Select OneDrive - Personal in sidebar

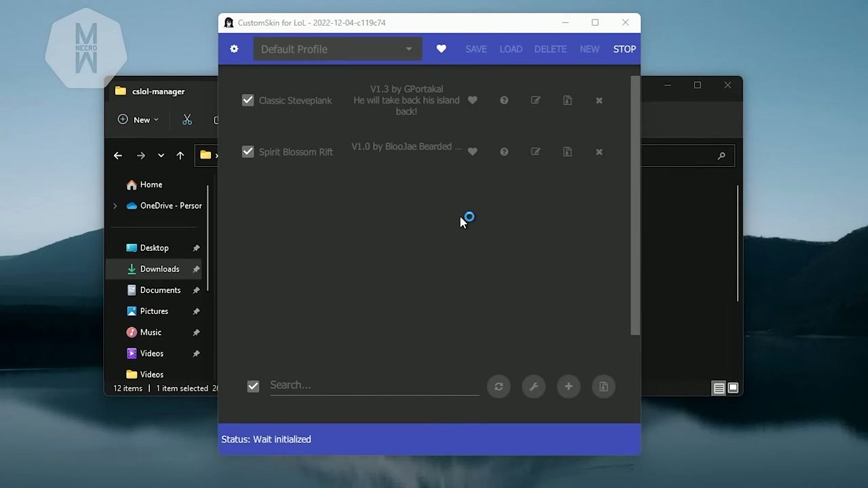click(164, 205)
